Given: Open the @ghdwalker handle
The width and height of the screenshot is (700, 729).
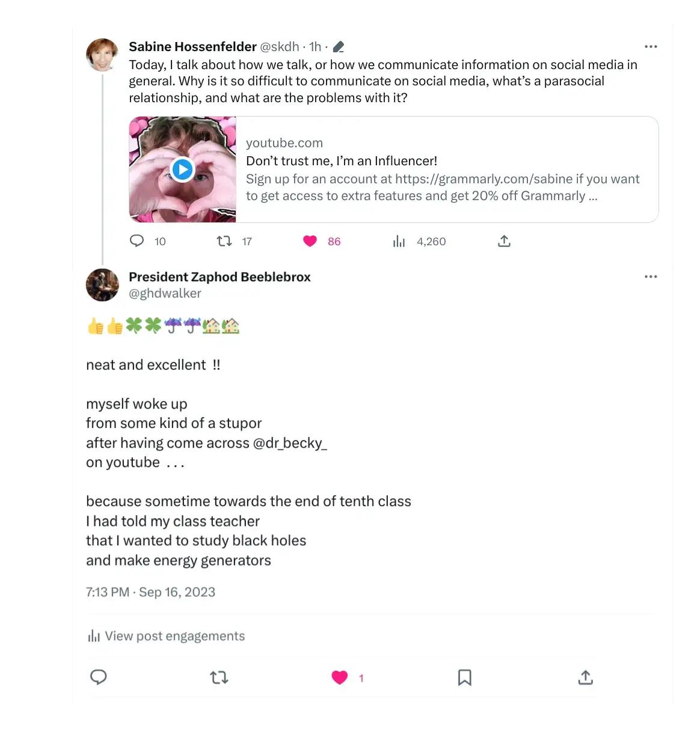Looking at the screenshot, I should [x=165, y=293].
